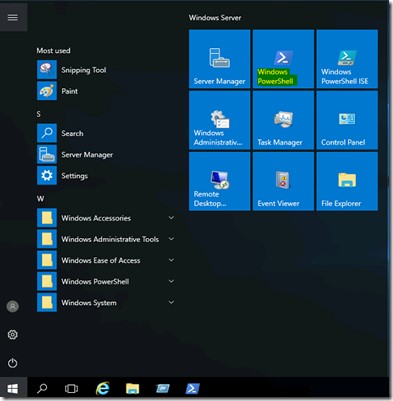Click the Windows Server group title

pos(215,18)
